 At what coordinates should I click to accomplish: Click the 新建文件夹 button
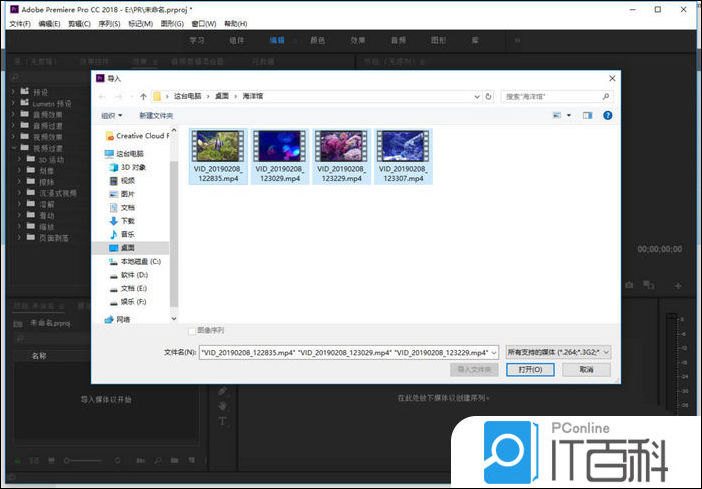(x=156, y=115)
